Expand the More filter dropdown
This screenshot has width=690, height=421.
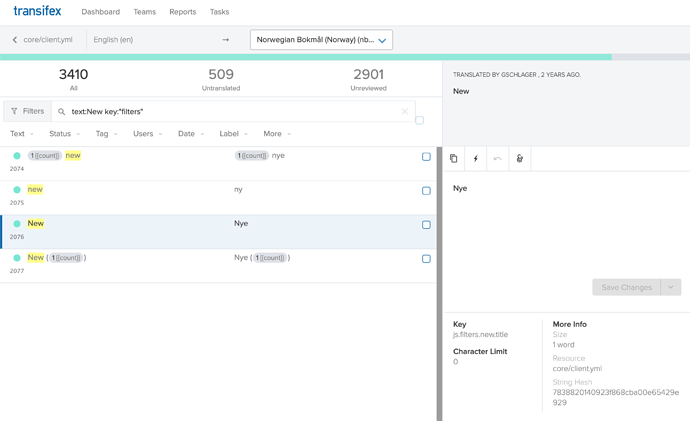coord(277,134)
